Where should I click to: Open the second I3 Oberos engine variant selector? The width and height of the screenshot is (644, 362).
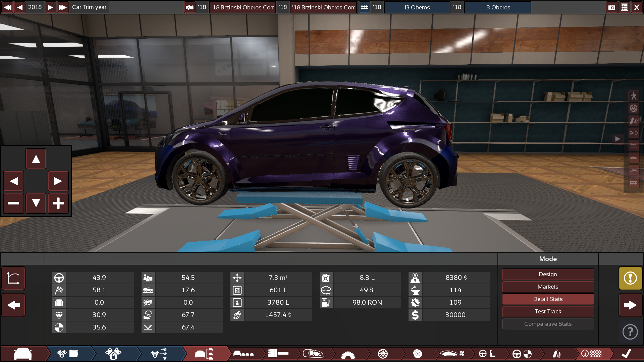click(x=498, y=7)
